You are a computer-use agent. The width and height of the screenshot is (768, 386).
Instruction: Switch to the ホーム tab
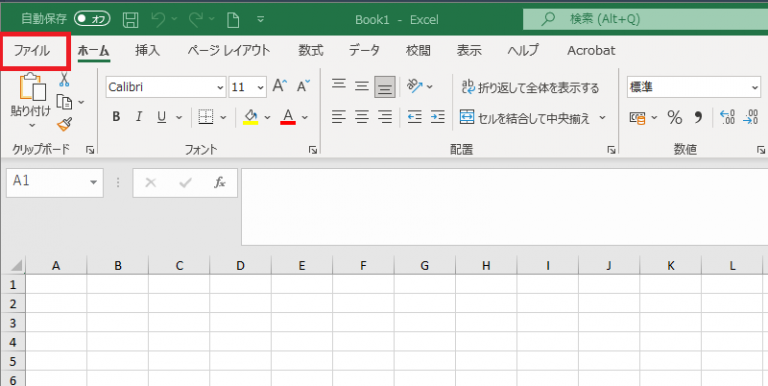tap(94, 50)
